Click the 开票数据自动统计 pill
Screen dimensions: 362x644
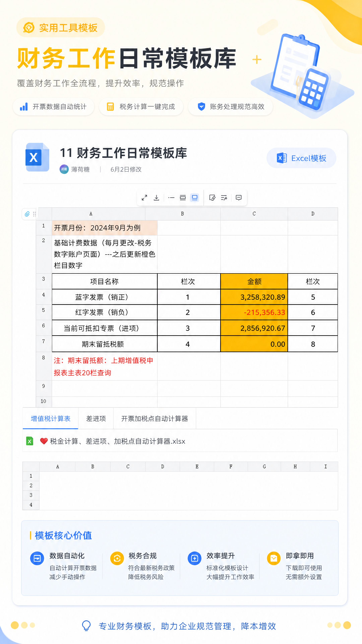pyautogui.click(x=53, y=106)
